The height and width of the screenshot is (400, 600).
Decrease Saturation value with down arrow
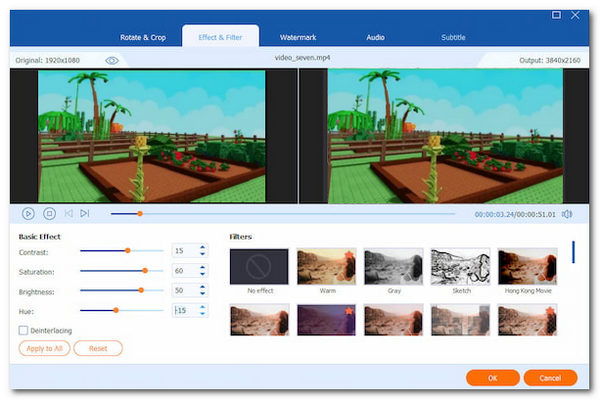202,274
